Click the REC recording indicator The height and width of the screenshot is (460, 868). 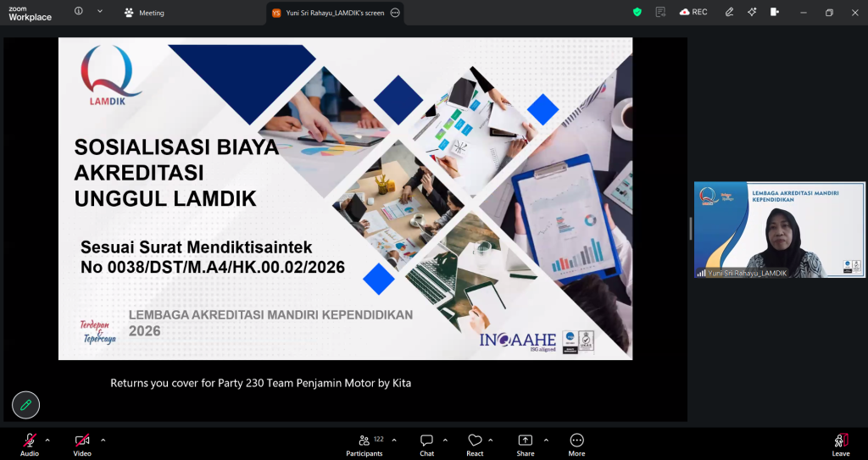[x=693, y=12]
